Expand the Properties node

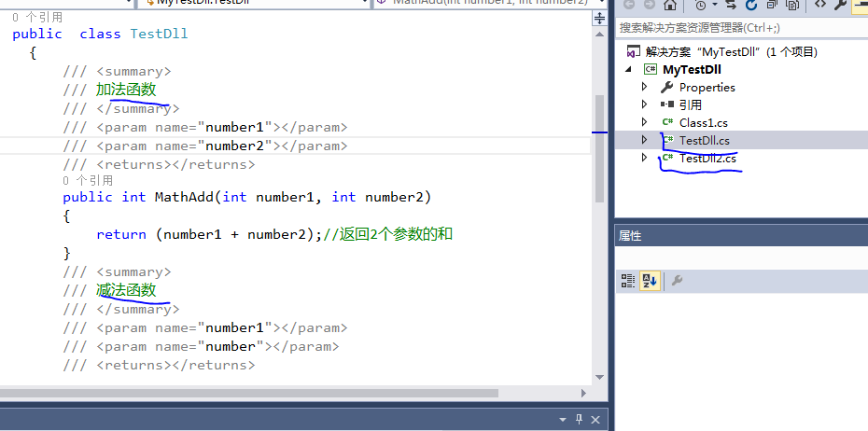[x=644, y=87]
